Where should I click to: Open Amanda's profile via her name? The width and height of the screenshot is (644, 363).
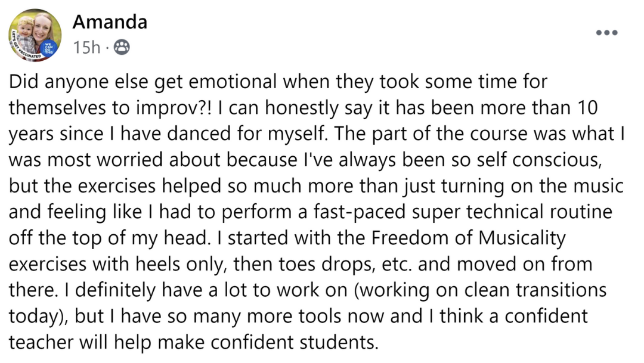pos(110,22)
